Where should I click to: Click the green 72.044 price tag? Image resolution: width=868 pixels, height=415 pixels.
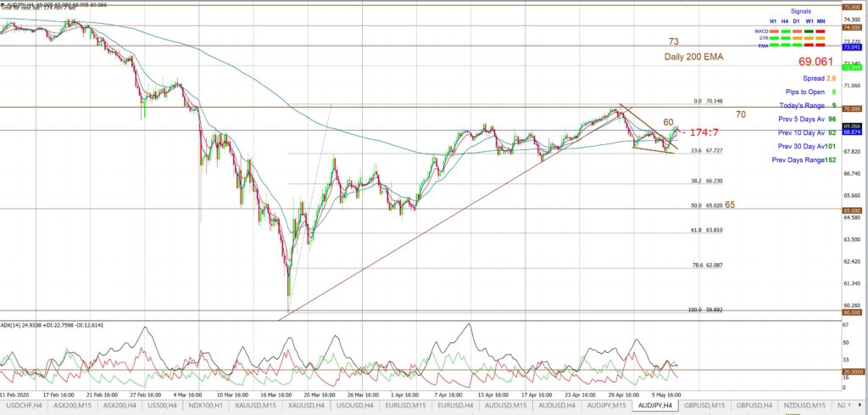tap(852, 68)
